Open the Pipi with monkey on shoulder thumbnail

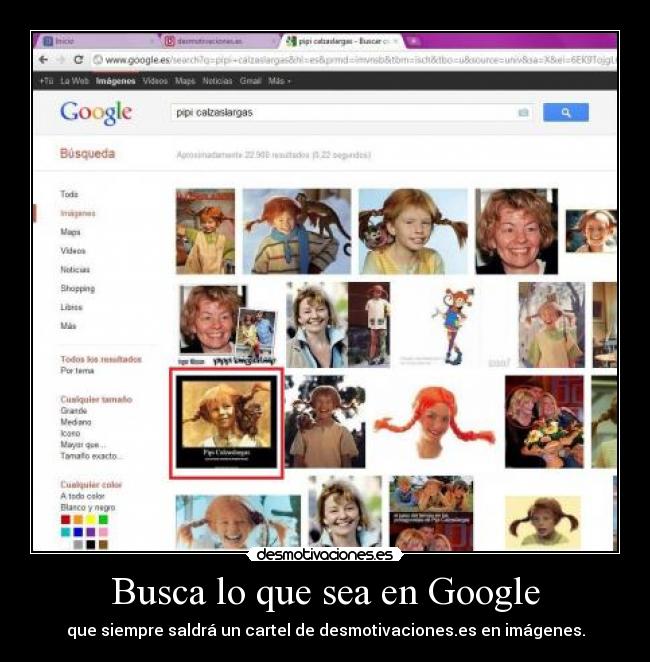(x=297, y=231)
